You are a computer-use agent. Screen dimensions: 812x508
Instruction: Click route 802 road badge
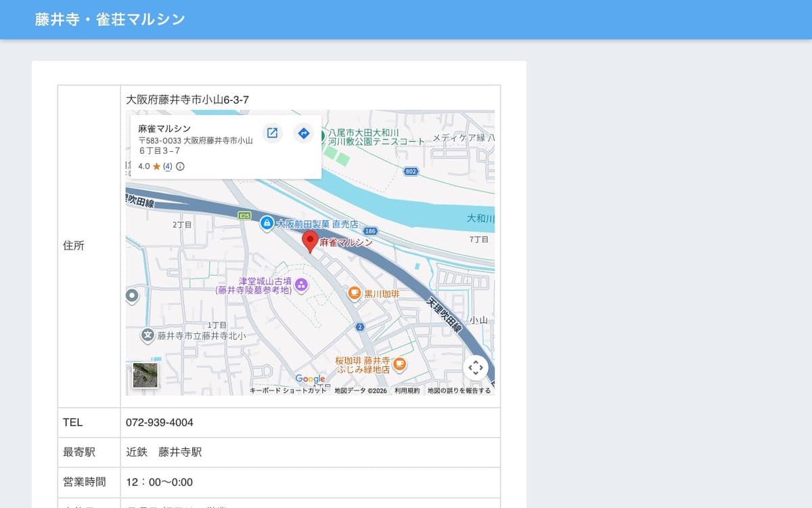click(x=411, y=171)
